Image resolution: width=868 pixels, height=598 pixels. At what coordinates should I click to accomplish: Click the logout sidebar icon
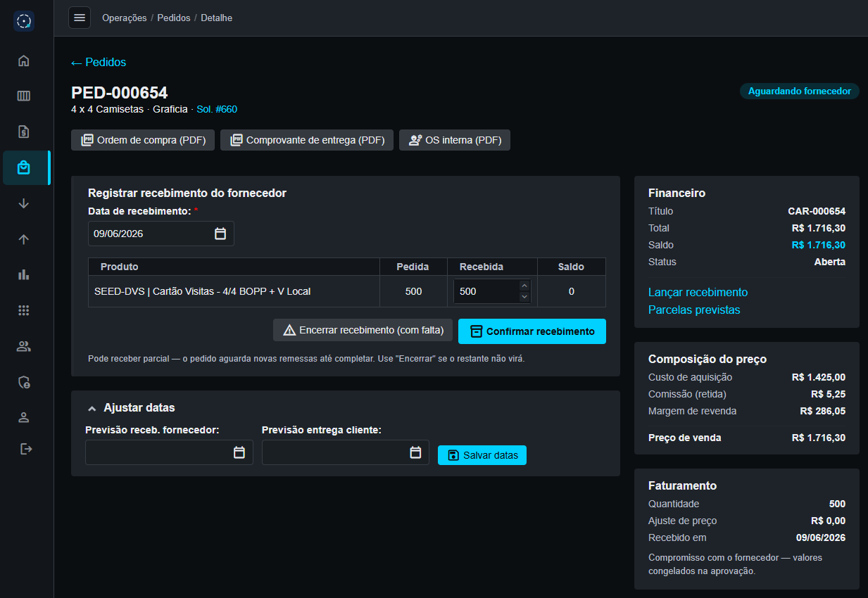click(x=26, y=448)
